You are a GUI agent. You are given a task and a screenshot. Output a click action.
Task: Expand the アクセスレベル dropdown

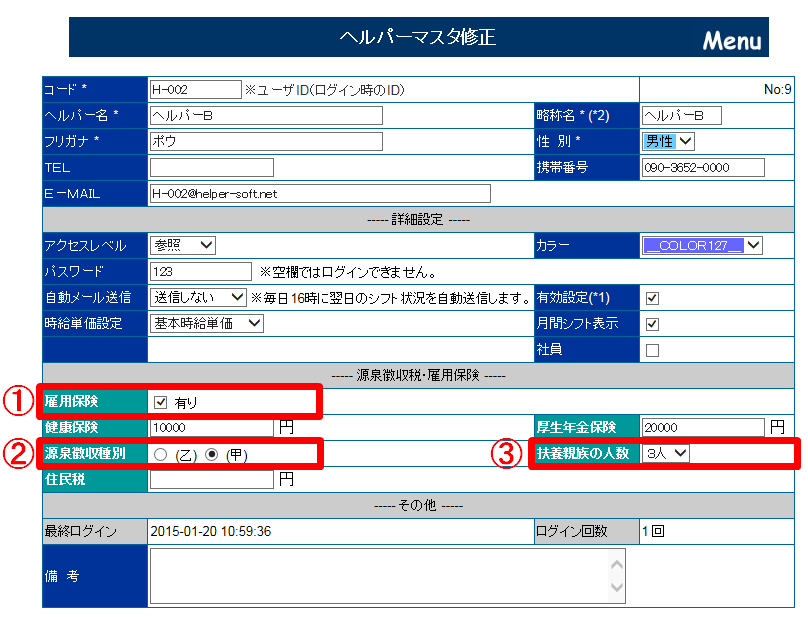[x=183, y=245]
